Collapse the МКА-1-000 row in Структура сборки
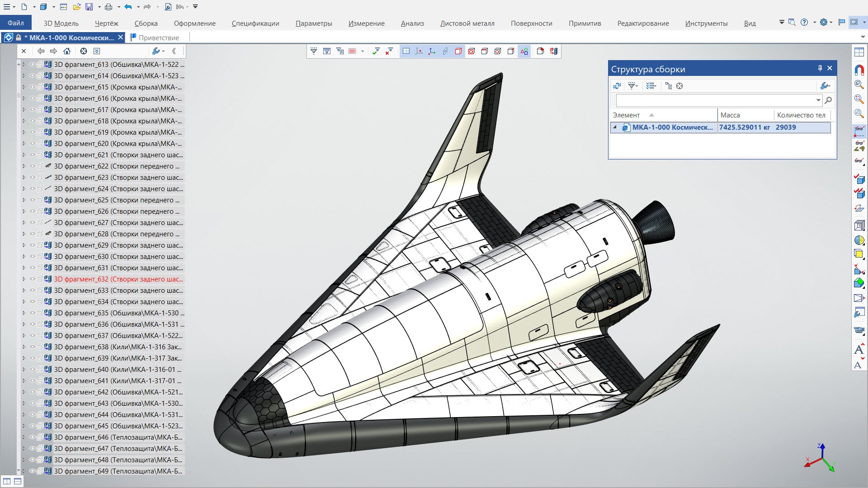 [x=615, y=127]
